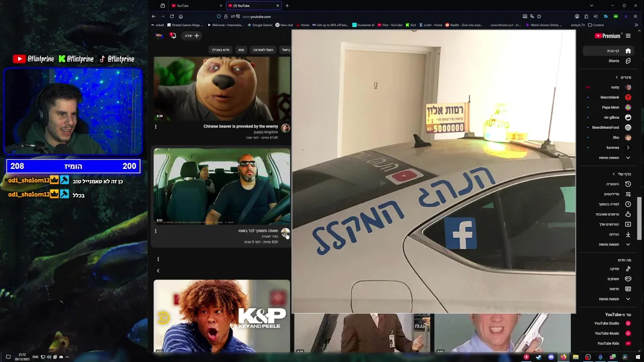Expand the You (הדף שלי) header chevron

click(x=614, y=174)
